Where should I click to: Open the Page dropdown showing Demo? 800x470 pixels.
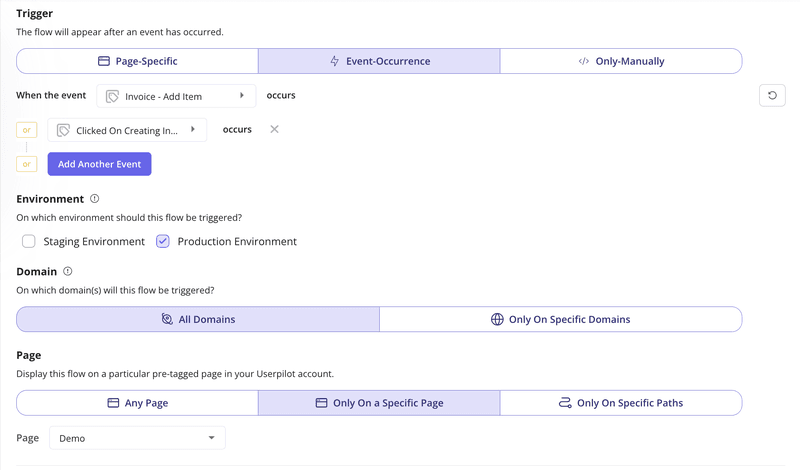137,438
